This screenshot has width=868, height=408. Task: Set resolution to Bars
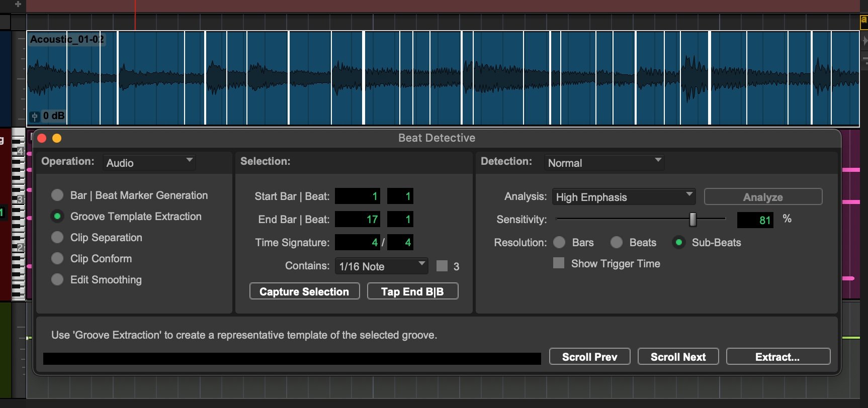click(559, 242)
